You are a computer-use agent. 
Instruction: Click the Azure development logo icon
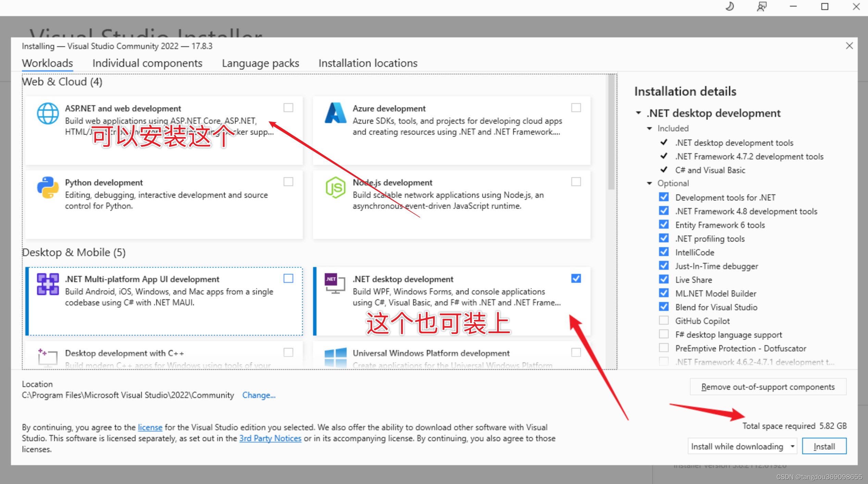click(335, 113)
